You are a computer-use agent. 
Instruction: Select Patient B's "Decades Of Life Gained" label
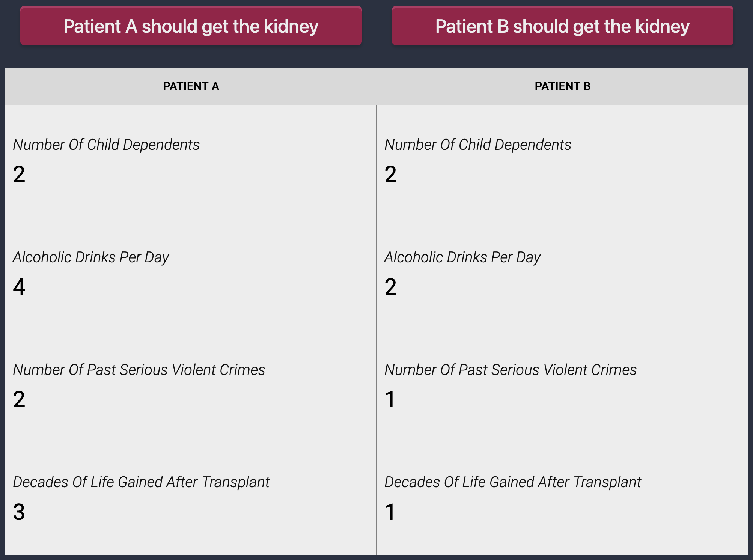coord(513,482)
